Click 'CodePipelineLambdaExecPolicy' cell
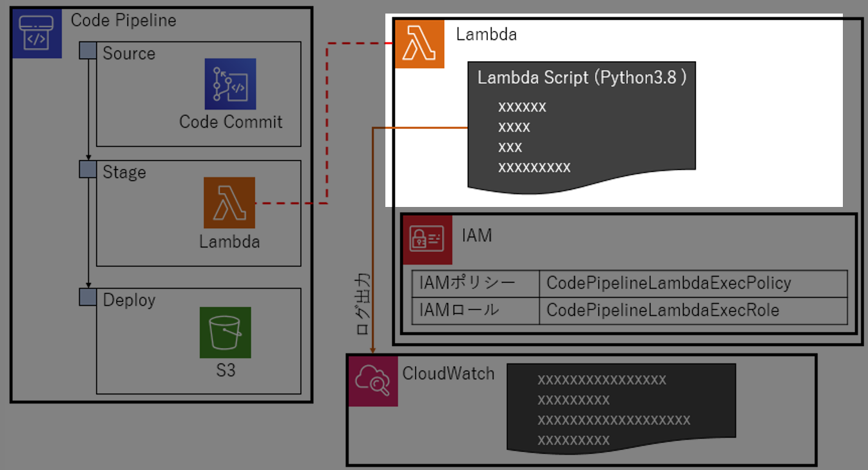The width and height of the screenshot is (868, 470). click(x=693, y=283)
